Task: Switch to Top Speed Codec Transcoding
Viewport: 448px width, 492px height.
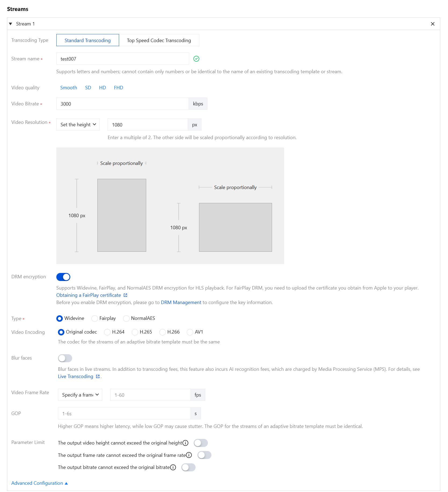Action: coord(159,40)
